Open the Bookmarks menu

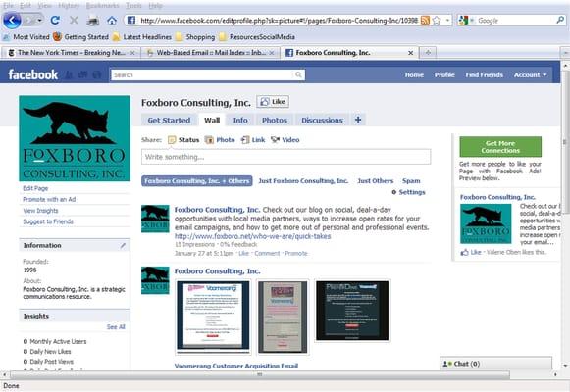pos(102,6)
